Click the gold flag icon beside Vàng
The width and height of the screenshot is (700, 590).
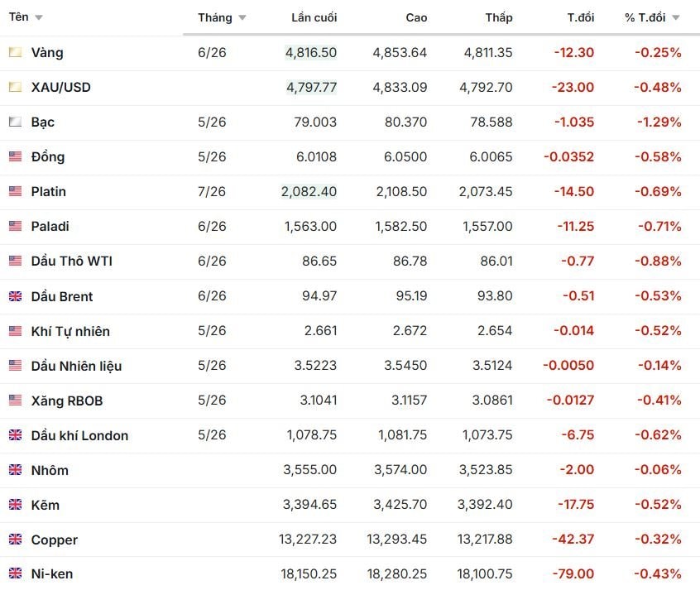(x=15, y=52)
